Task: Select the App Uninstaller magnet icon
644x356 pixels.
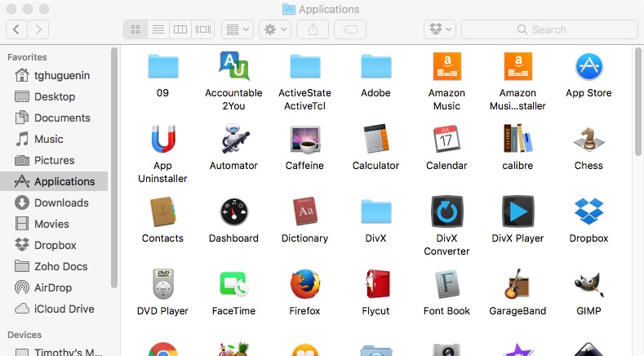Action: 163,139
